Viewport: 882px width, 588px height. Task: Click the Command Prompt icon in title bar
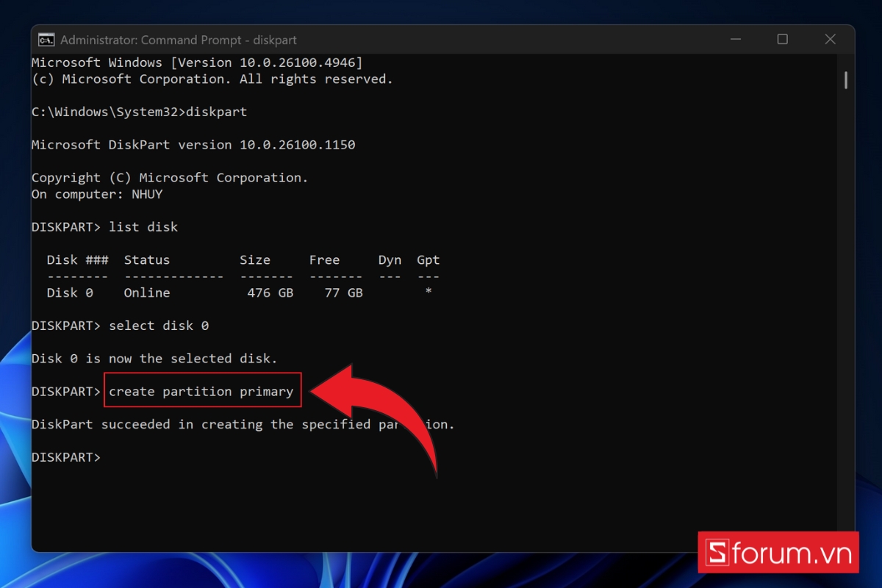point(46,40)
